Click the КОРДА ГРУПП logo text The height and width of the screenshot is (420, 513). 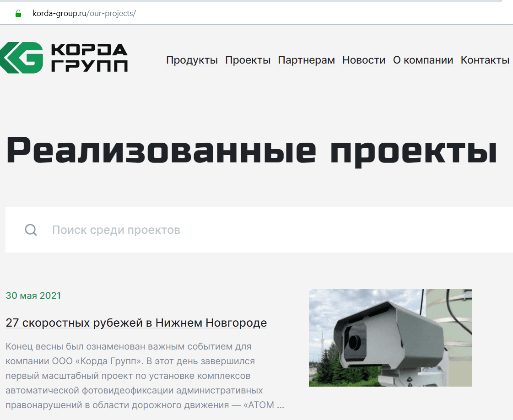tap(89, 58)
